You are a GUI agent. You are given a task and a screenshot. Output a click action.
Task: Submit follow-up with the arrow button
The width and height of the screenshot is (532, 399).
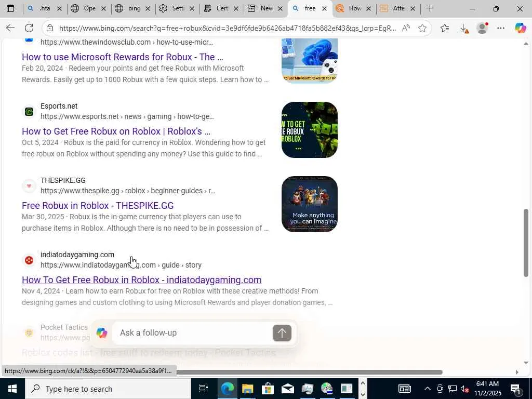click(x=282, y=333)
